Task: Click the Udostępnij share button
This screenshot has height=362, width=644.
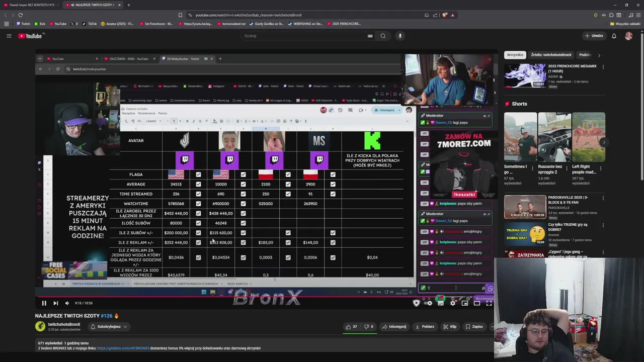Action: (394, 326)
